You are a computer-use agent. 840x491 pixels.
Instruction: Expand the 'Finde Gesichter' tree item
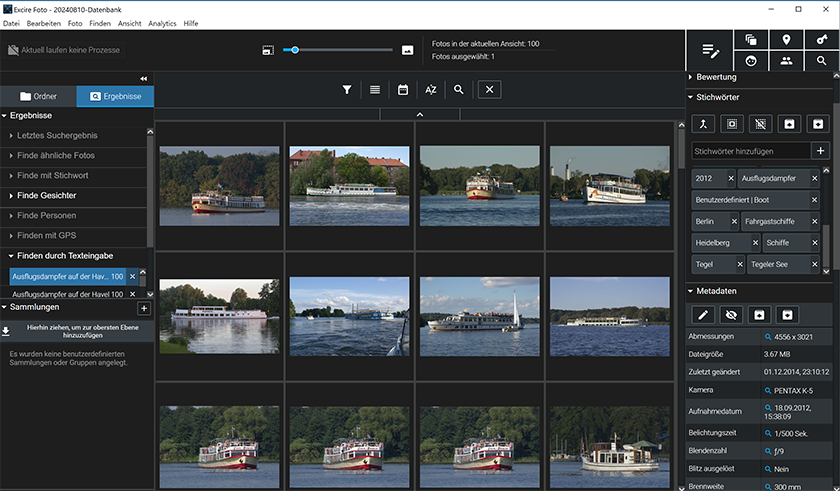point(10,195)
